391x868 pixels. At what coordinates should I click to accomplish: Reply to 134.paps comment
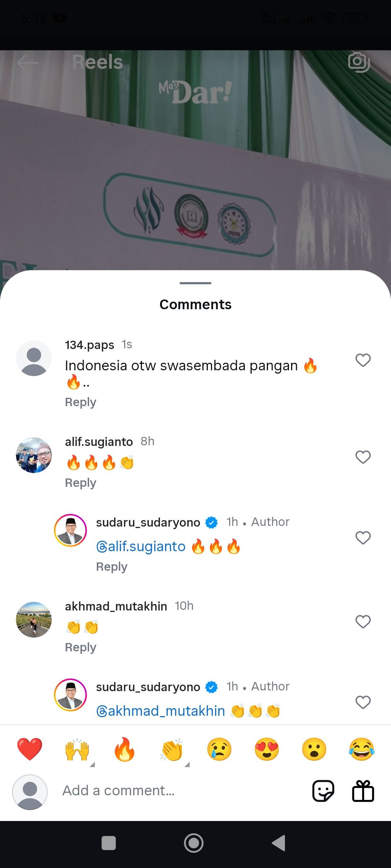[x=80, y=402]
